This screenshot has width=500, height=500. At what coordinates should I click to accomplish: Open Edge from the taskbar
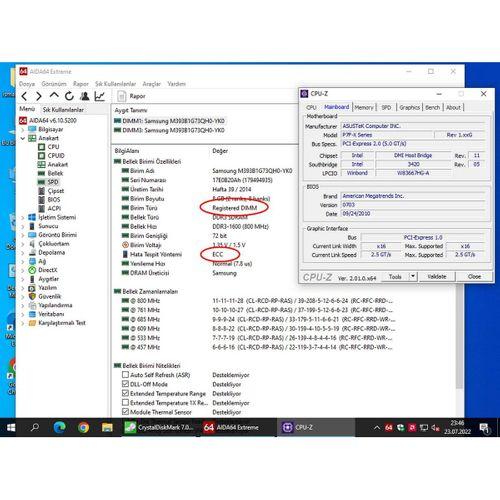point(60,427)
